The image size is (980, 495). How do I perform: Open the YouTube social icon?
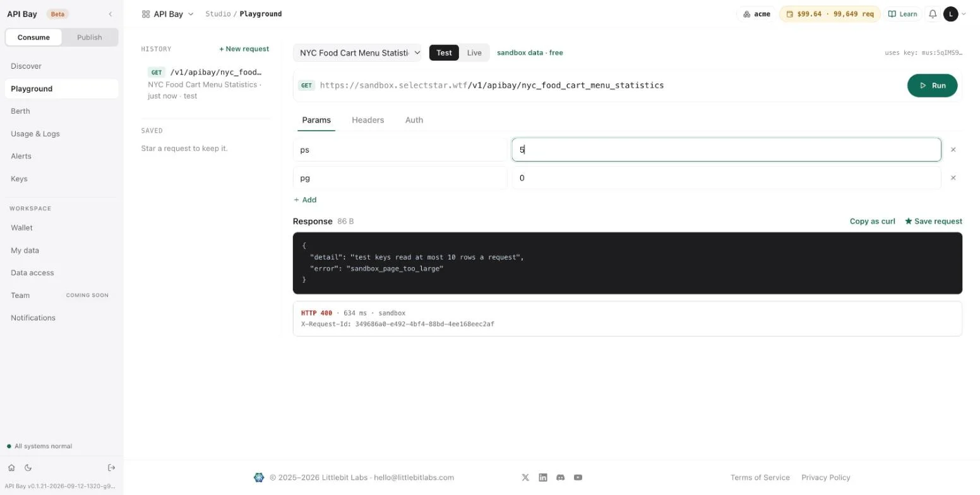coord(578,477)
